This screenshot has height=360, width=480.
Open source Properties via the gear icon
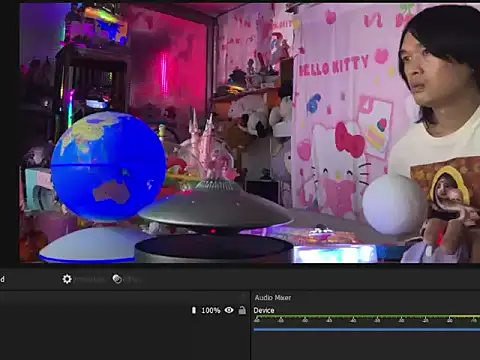tap(67, 279)
